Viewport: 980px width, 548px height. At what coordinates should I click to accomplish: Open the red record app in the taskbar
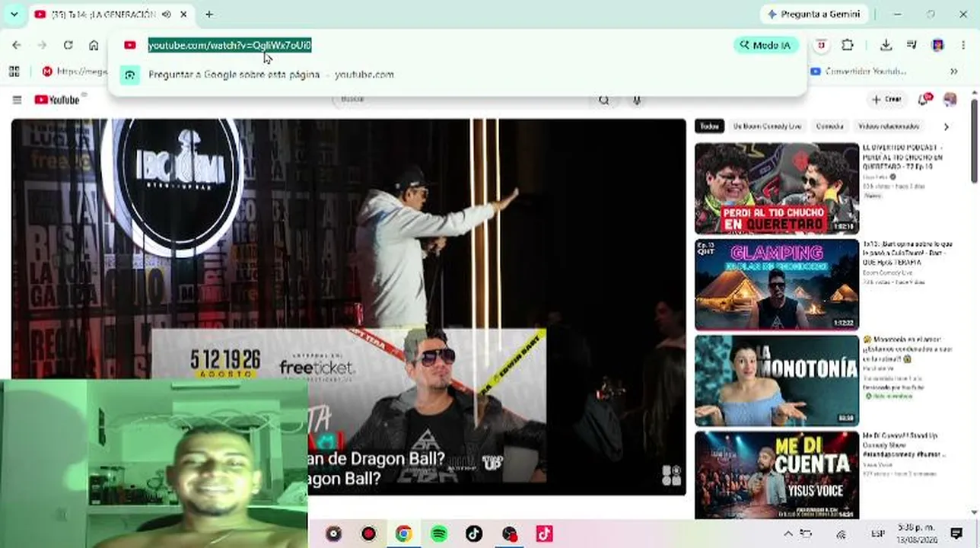pos(368,534)
